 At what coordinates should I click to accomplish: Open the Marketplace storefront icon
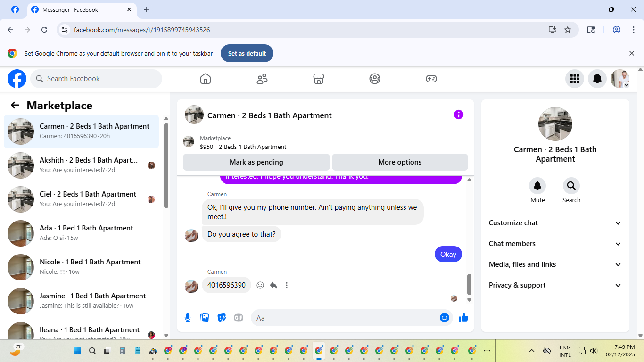[319, 79]
